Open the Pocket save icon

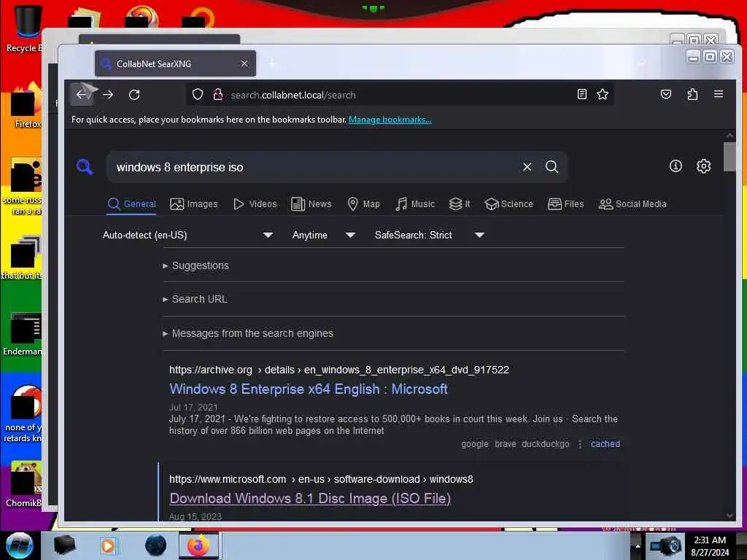666,94
